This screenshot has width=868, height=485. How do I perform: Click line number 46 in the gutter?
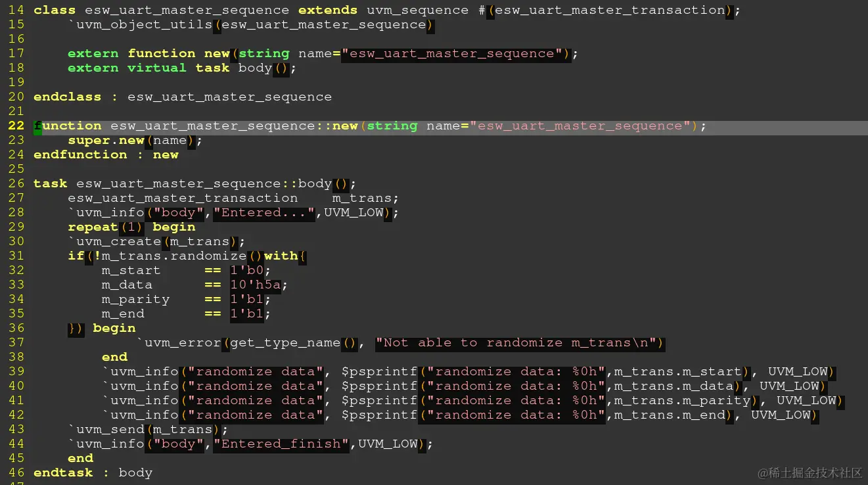tap(16, 473)
